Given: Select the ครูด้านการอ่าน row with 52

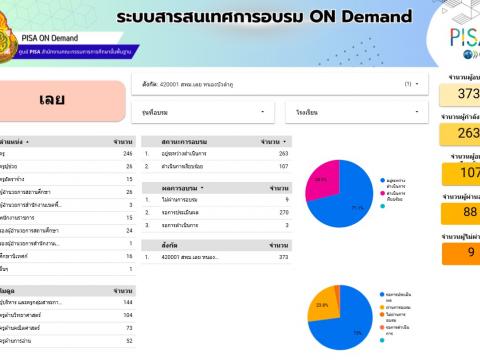Looking at the screenshot, I should click(x=67, y=341).
